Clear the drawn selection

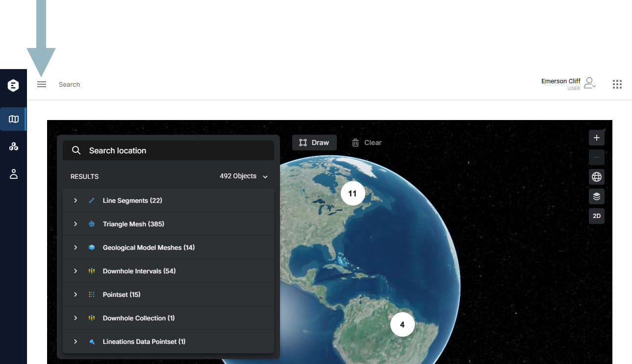(x=367, y=143)
